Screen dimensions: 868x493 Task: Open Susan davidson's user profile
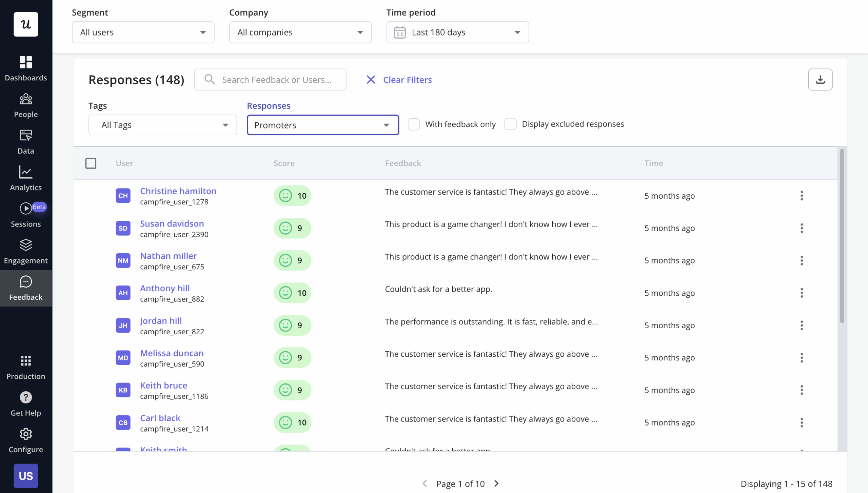[172, 223]
